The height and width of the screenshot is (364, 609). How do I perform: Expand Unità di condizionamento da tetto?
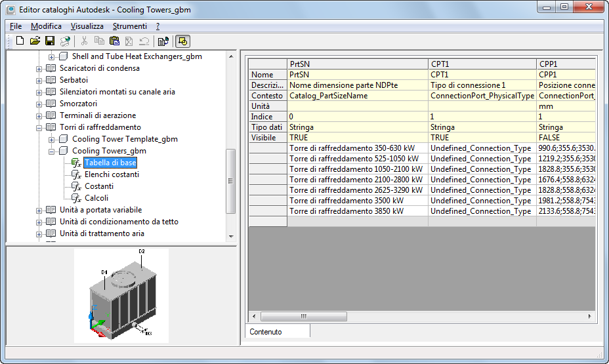[39, 222]
